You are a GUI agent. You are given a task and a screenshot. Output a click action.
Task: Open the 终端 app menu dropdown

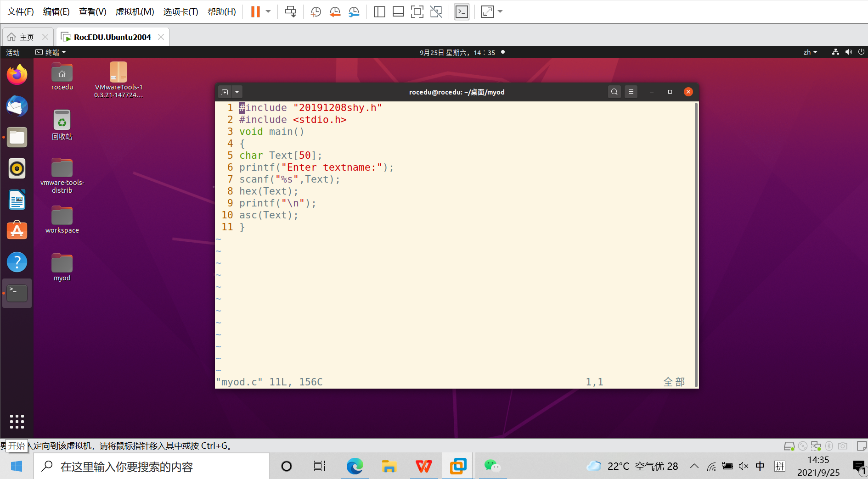point(51,52)
